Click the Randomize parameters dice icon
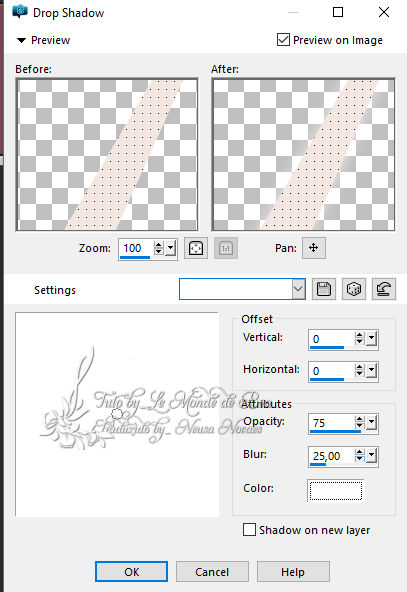407x592 pixels. 353,290
